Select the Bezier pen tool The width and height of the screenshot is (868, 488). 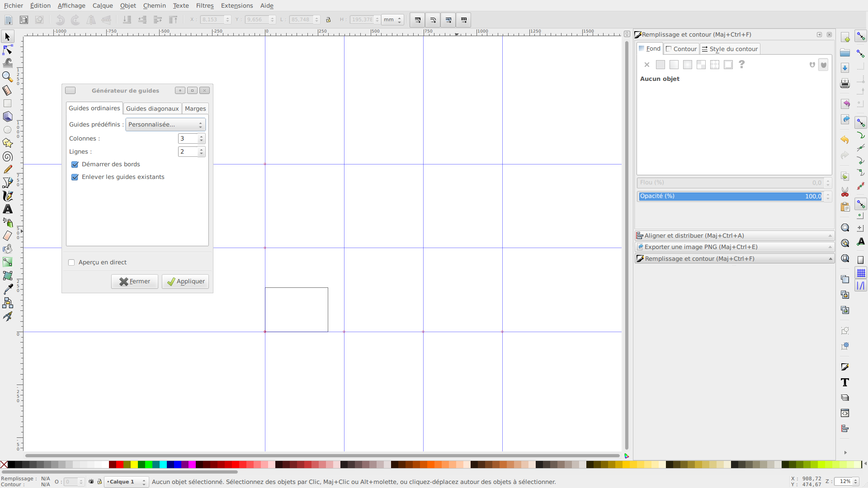point(8,183)
